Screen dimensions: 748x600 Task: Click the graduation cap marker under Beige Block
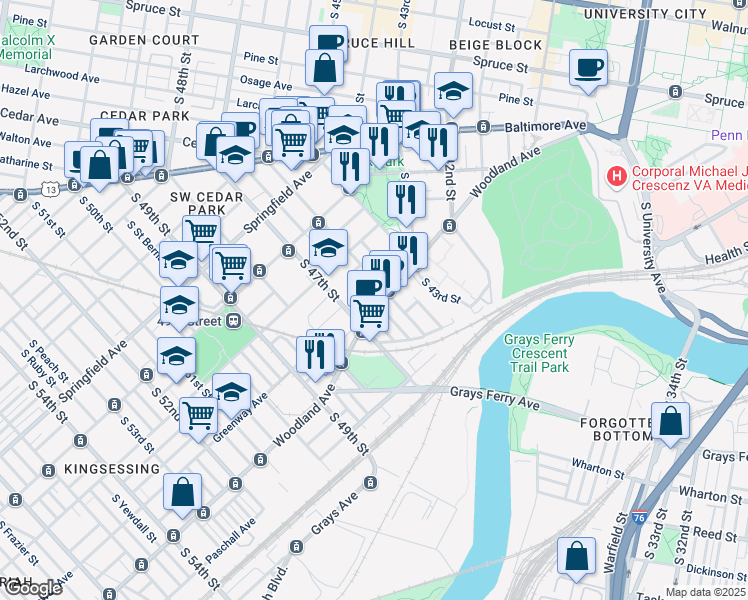pyautogui.click(x=453, y=92)
